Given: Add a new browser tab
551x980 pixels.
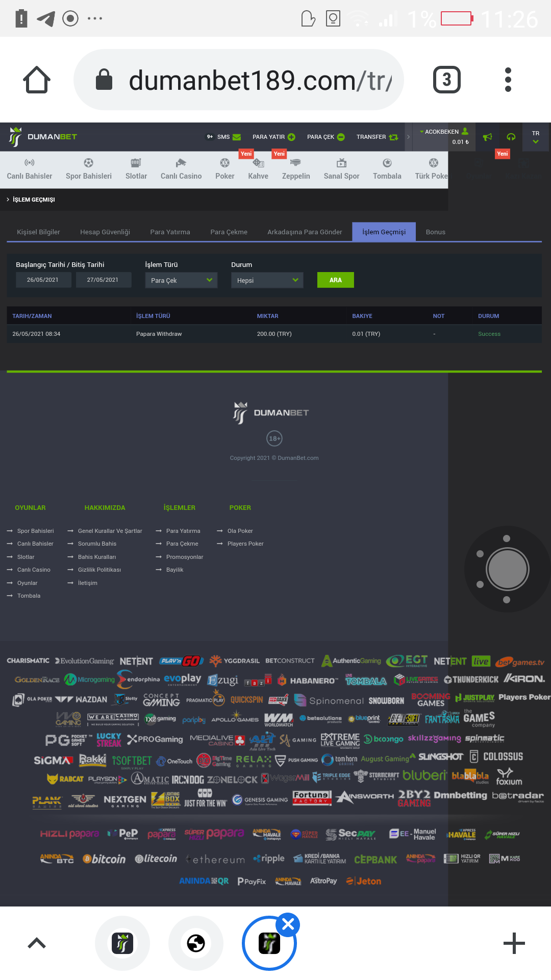Looking at the screenshot, I should (514, 943).
